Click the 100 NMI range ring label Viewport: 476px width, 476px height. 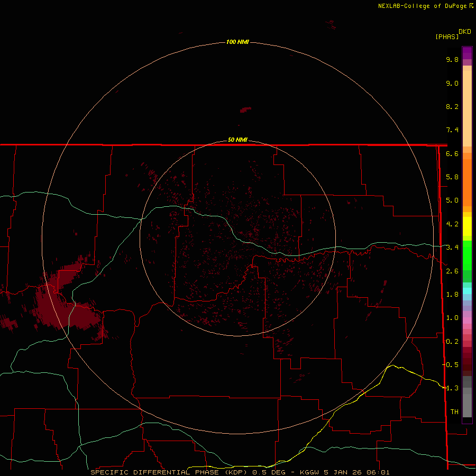click(x=237, y=42)
